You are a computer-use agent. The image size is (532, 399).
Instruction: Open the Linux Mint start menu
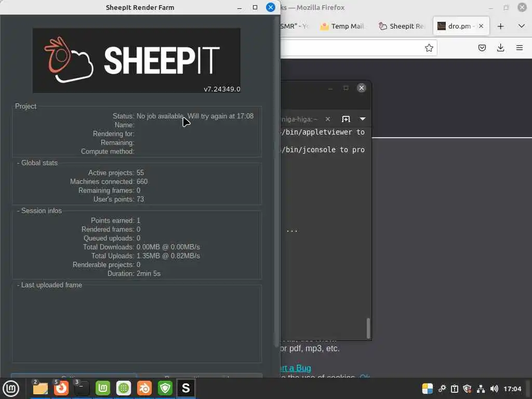(x=11, y=389)
